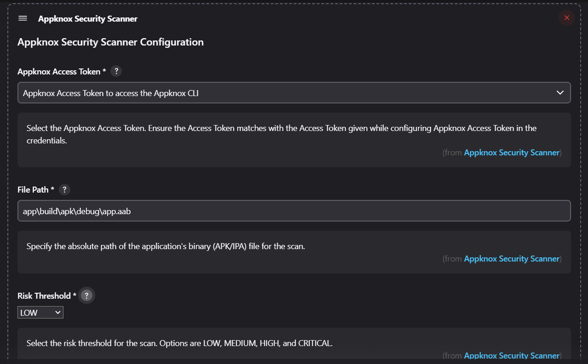Show help for Risk Threshold
This screenshot has height=364, width=588.
point(86,296)
